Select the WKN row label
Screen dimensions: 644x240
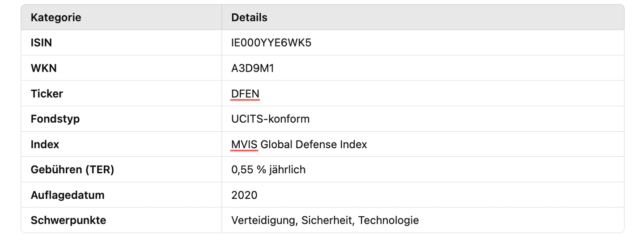click(x=43, y=68)
